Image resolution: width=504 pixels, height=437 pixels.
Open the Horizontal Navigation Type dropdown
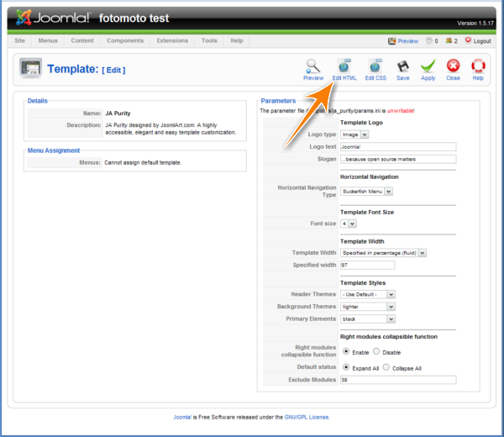pyautogui.click(x=366, y=192)
